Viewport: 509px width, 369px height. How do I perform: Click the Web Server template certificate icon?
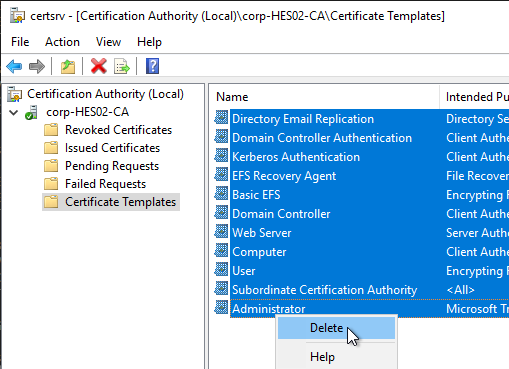221,232
